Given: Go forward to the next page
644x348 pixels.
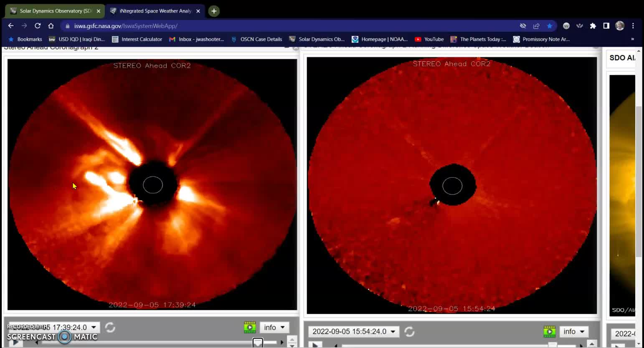Looking at the screenshot, I should coord(24,26).
